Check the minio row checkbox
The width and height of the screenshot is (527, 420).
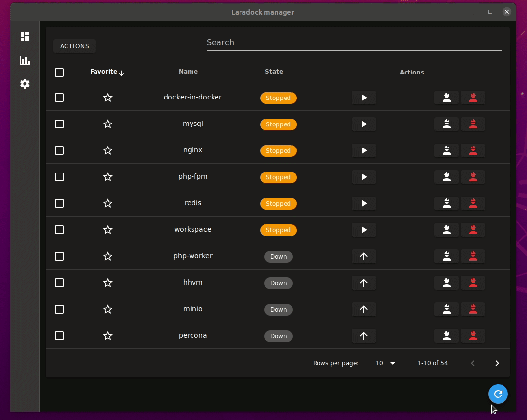pos(59,309)
